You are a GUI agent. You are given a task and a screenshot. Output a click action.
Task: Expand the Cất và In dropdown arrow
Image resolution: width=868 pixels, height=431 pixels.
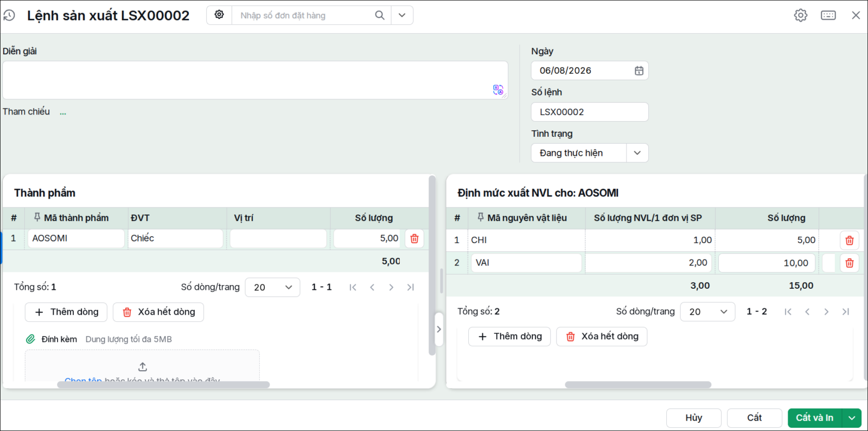[x=852, y=418]
